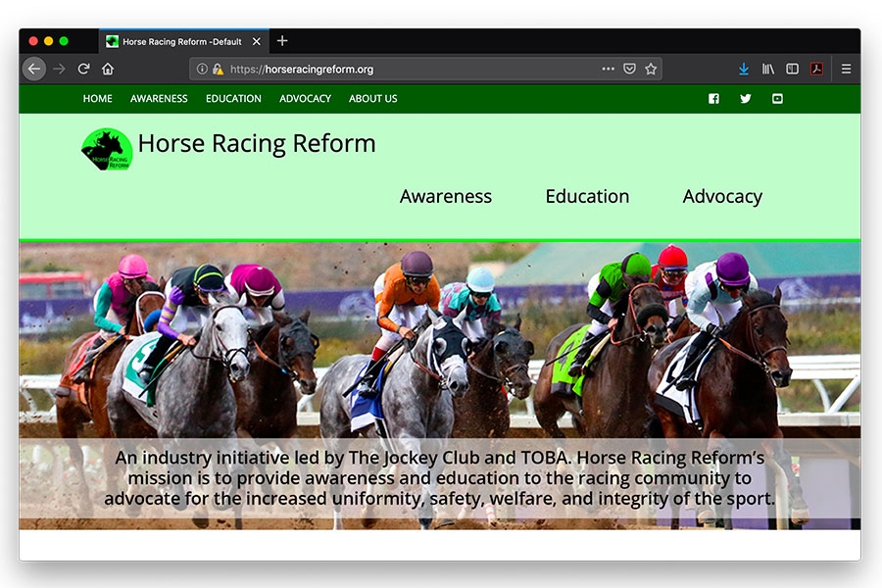The height and width of the screenshot is (588, 882).
Task: Expand the page actions three-dot menu
Action: [609, 69]
